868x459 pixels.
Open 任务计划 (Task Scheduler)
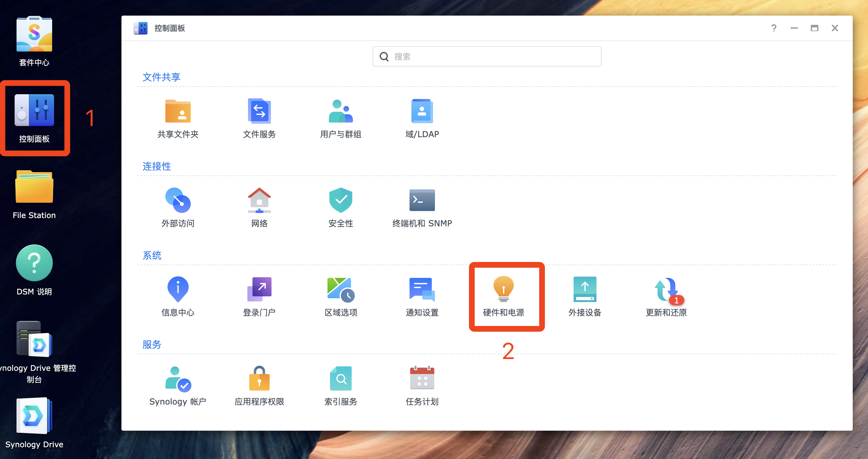click(x=422, y=385)
